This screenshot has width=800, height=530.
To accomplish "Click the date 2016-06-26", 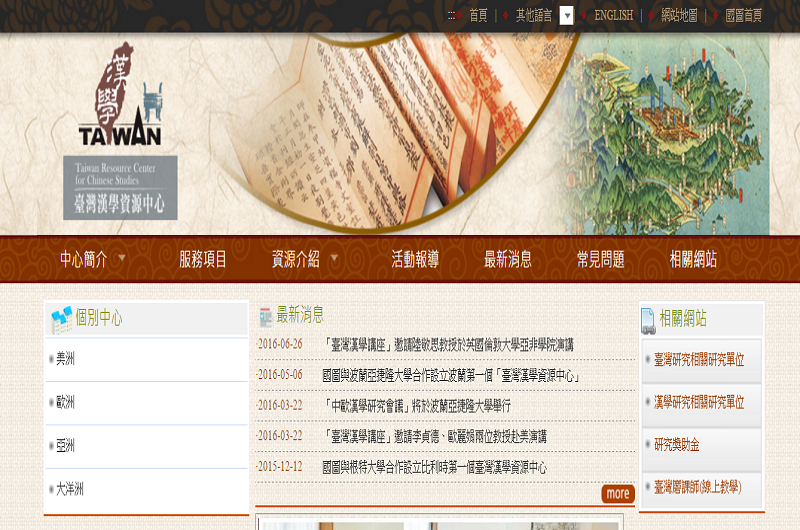I will point(280,344).
